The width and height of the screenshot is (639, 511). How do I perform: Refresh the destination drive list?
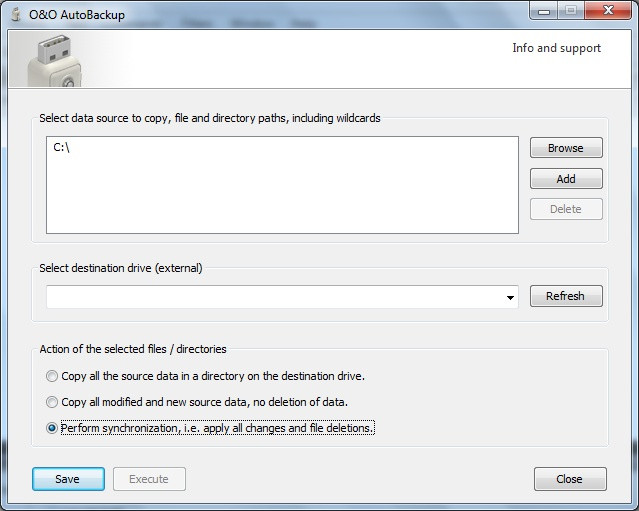(x=565, y=296)
